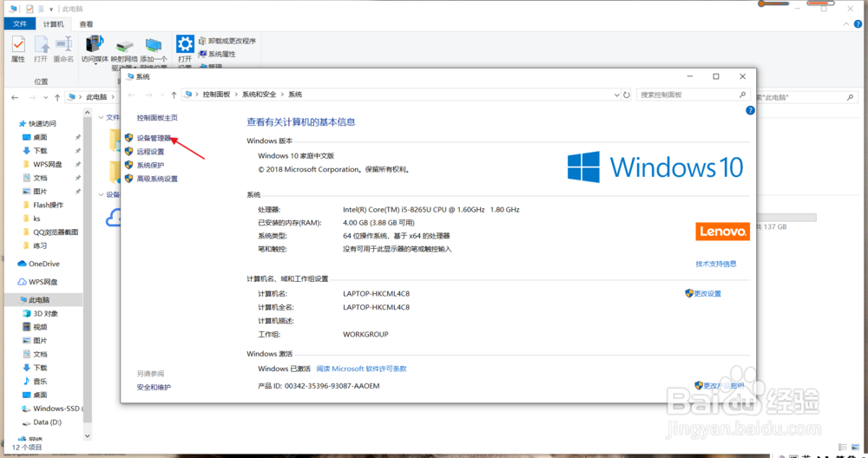
Task: Select the 查看 ribbon tab
Action: pyautogui.click(x=86, y=23)
